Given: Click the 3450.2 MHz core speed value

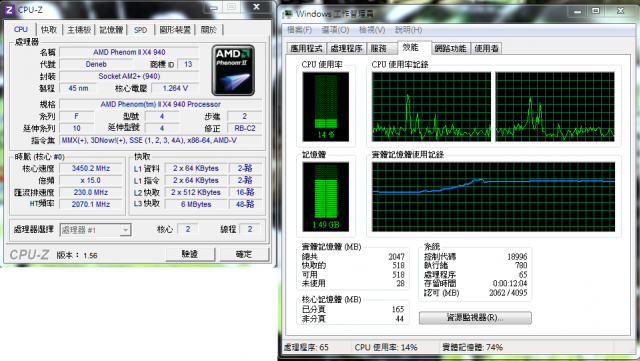Looking at the screenshot, I should click(x=91, y=168).
